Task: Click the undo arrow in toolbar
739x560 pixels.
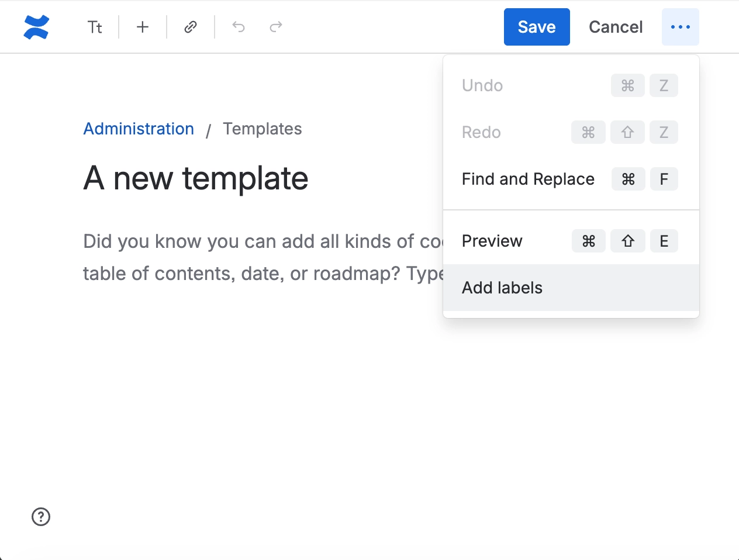Action: 239,27
